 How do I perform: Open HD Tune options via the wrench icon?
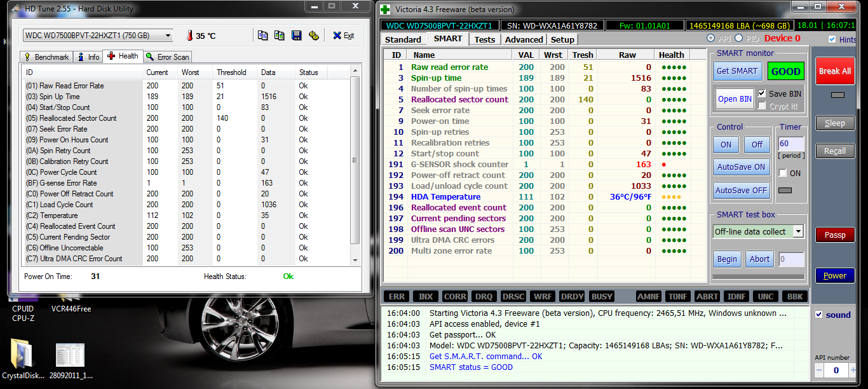313,36
